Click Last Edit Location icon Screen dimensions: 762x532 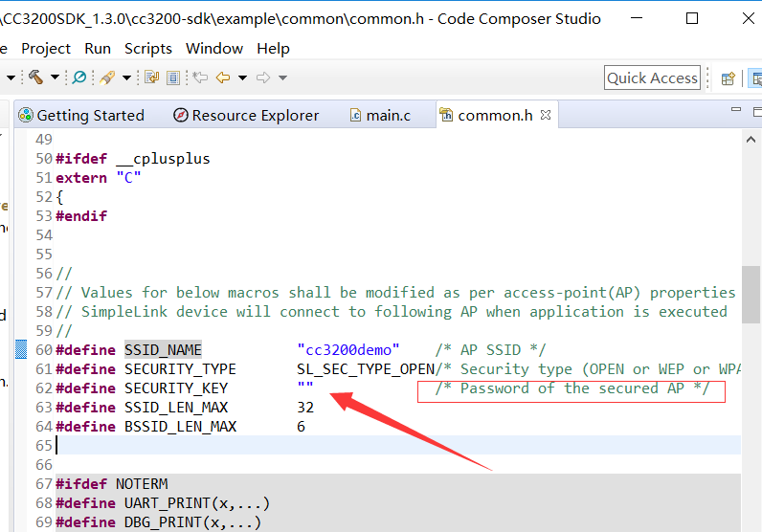click(200, 78)
